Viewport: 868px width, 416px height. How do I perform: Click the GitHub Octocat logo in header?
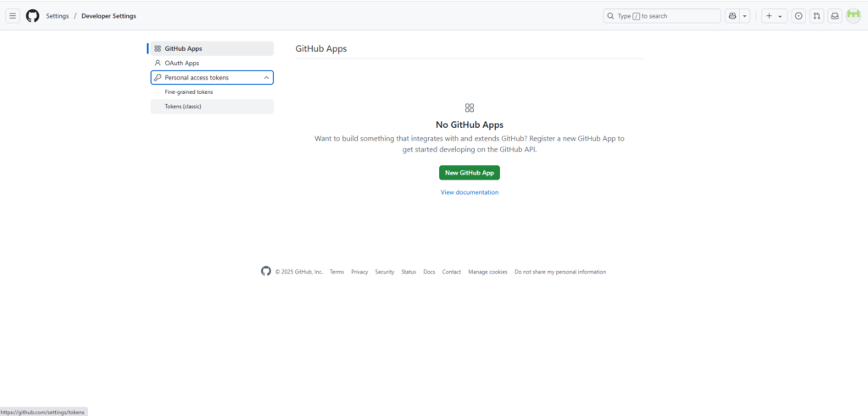point(33,16)
